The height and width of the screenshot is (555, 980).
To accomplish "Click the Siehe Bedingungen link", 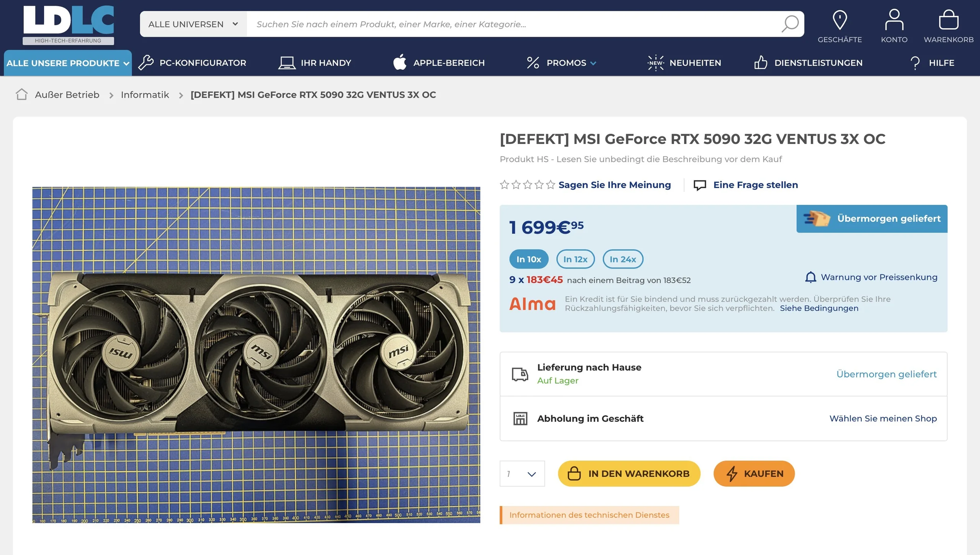I will coord(819,308).
